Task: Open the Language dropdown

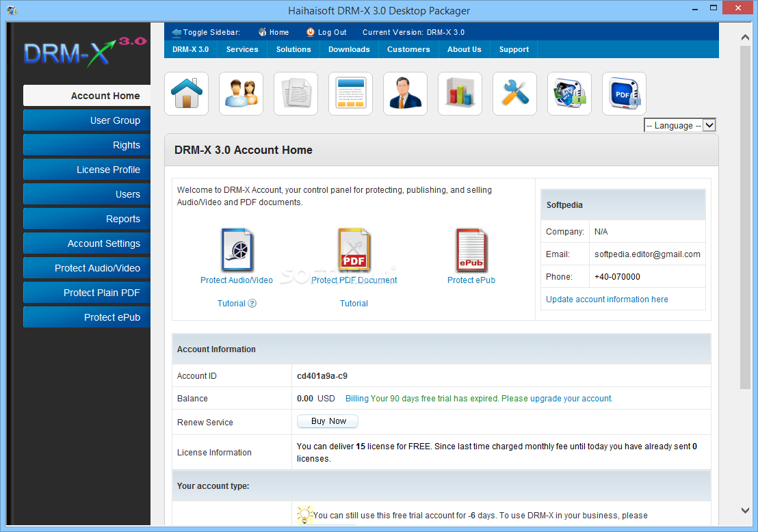Action: point(680,126)
